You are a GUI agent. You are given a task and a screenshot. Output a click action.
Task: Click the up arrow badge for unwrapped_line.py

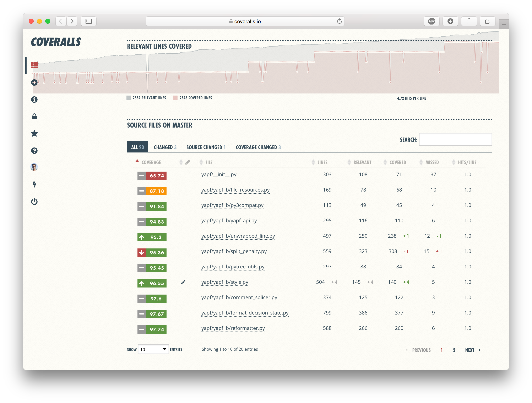click(142, 237)
